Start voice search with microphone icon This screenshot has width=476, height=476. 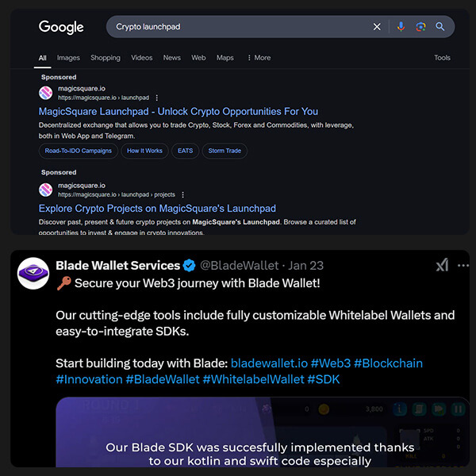[400, 27]
